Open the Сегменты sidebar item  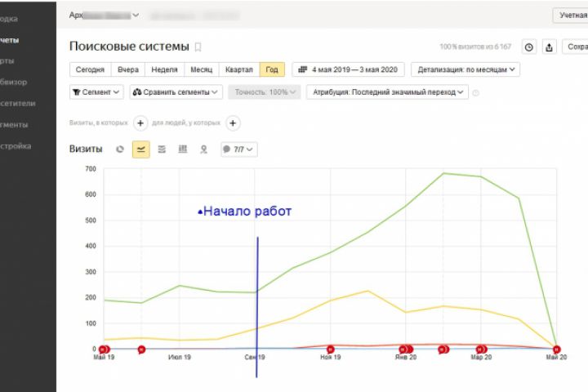(x=14, y=125)
